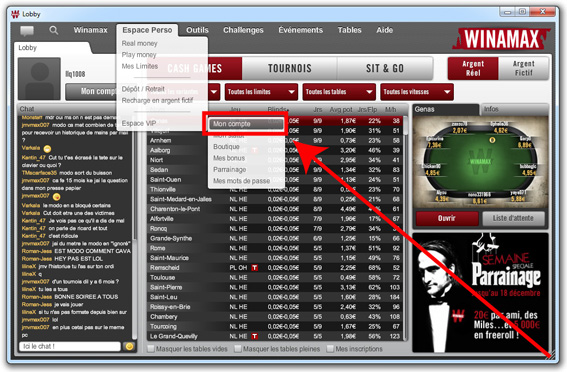This screenshot has width=567, height=372.
Task: Select the Genas tab
Action: coord(446,109)
